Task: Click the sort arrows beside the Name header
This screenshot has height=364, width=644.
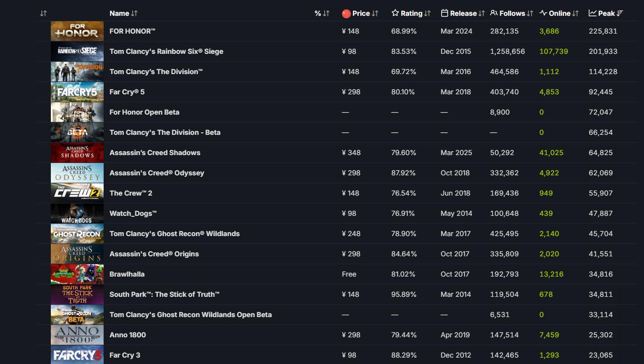Action: point(135,13)
